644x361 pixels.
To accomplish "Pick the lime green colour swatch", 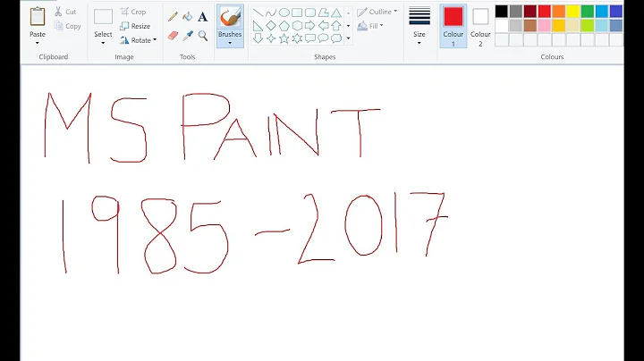I will tap(588, 26).
